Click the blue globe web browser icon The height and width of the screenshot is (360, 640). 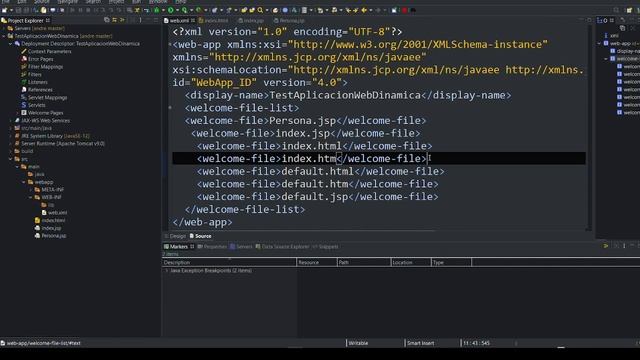[285, 10]
